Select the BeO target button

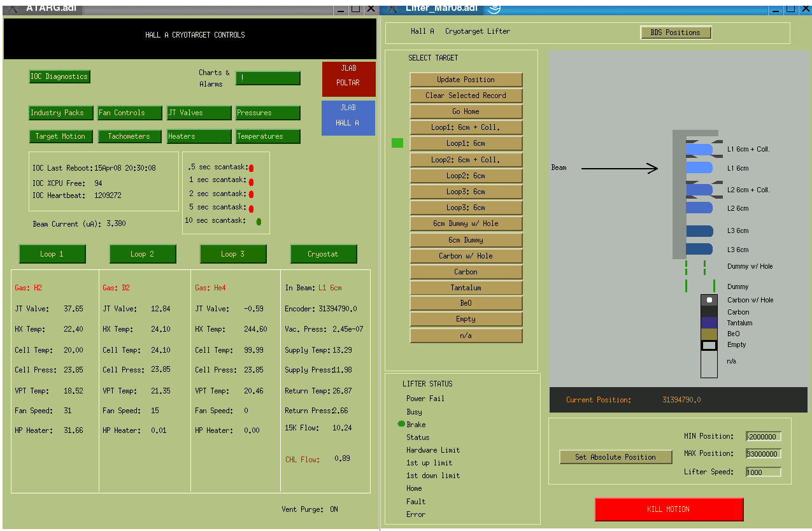pos(466,303)
